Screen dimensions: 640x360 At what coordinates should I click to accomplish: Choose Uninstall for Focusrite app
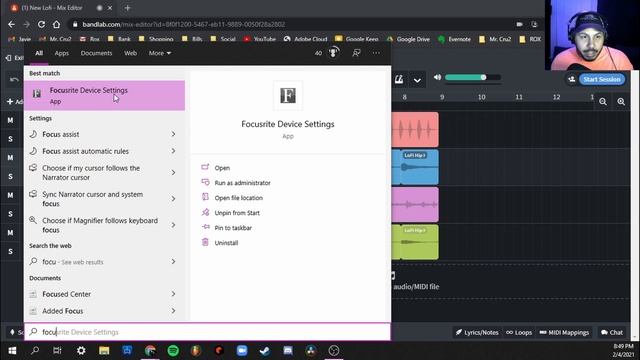(226, 243)
